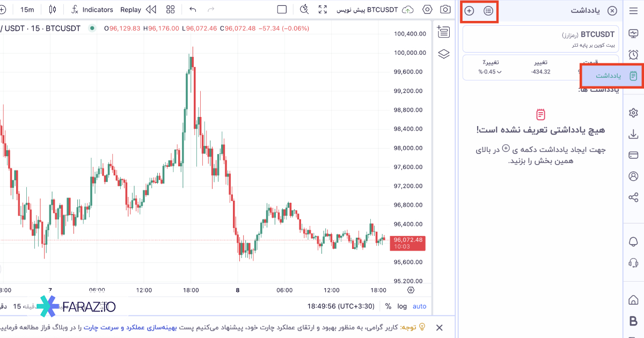Open the object tree layers icon
The width and height of the screenshot is (644, 338).
tap(443, 54)
